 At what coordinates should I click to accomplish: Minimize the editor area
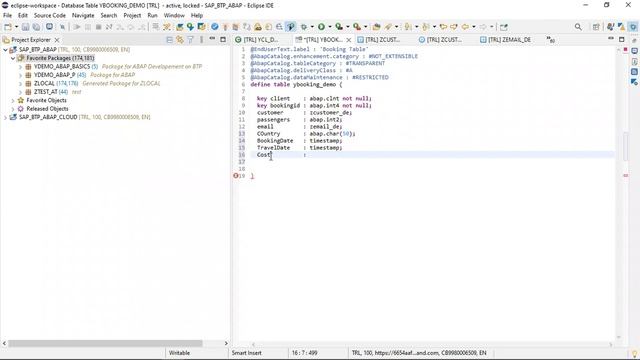(611, 39)
